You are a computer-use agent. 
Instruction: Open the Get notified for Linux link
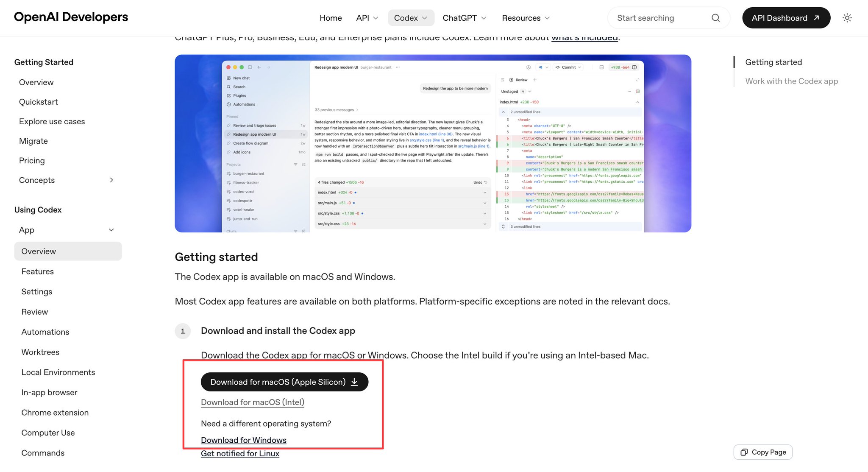coord(240,453)
